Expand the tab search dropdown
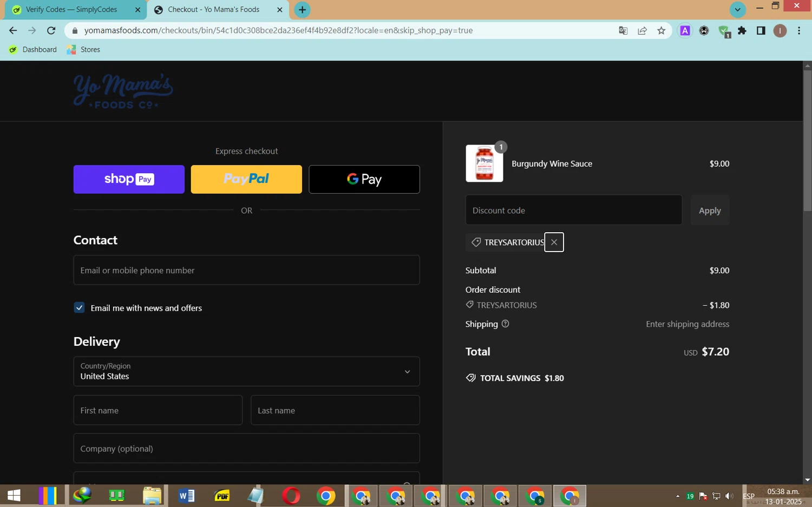 coord(737,10)
